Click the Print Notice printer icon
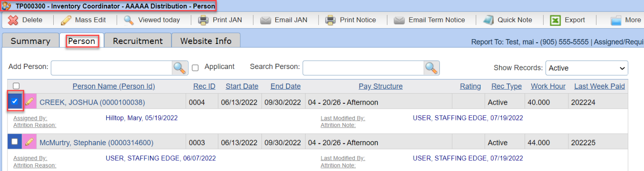 [x=331, y=20]
